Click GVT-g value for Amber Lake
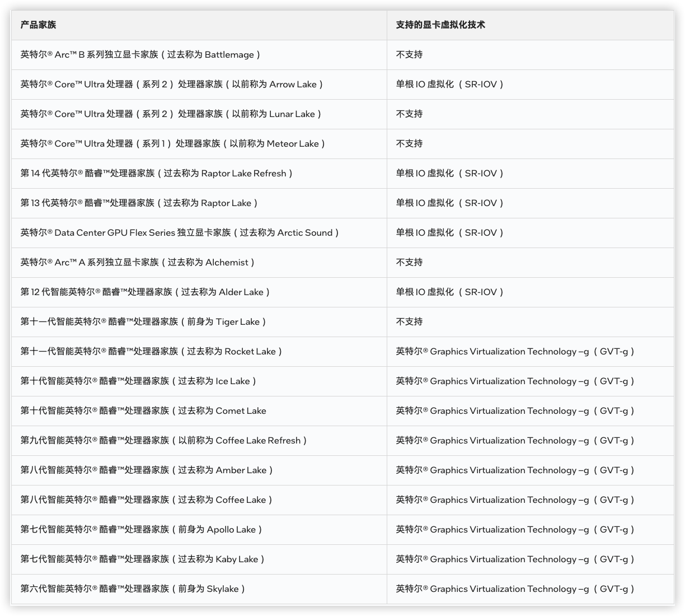The image size is (685, 616). [515, 470]
